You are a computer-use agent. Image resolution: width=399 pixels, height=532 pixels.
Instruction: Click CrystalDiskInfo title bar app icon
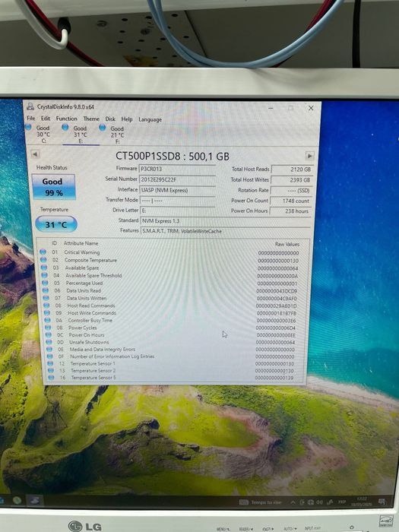click(30, 106)
